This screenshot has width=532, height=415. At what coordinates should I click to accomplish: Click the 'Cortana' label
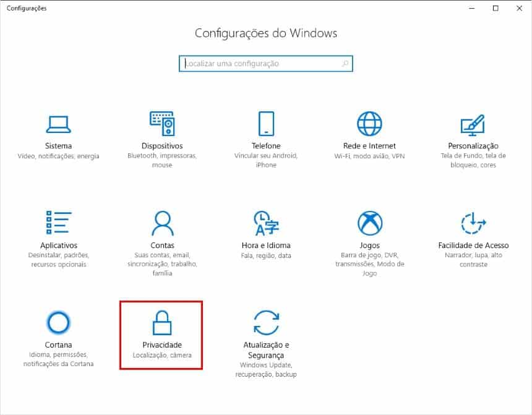pyautogui.click(x=58, y=344)
